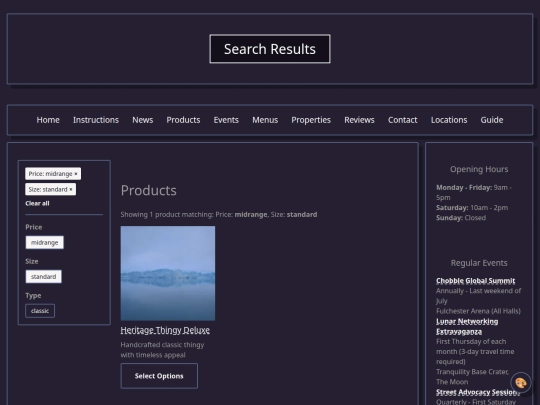
Task: Click the Search Results page heading
Action: tap(270, 49)
